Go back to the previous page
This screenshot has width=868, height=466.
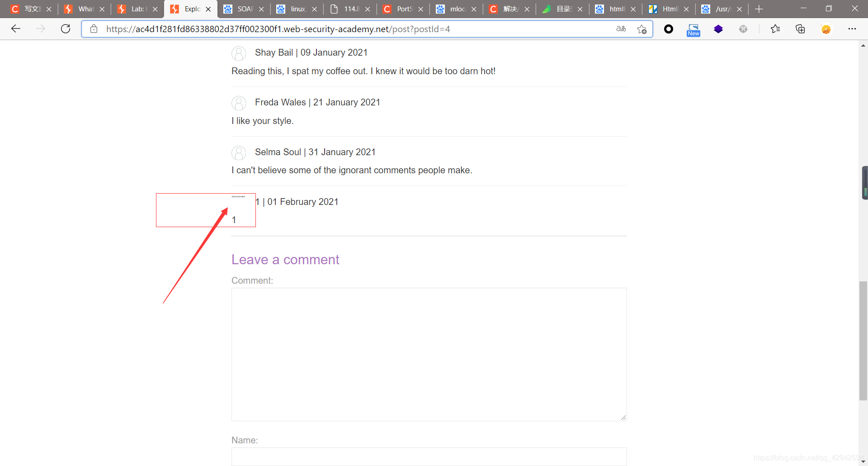tap(16, 29)
